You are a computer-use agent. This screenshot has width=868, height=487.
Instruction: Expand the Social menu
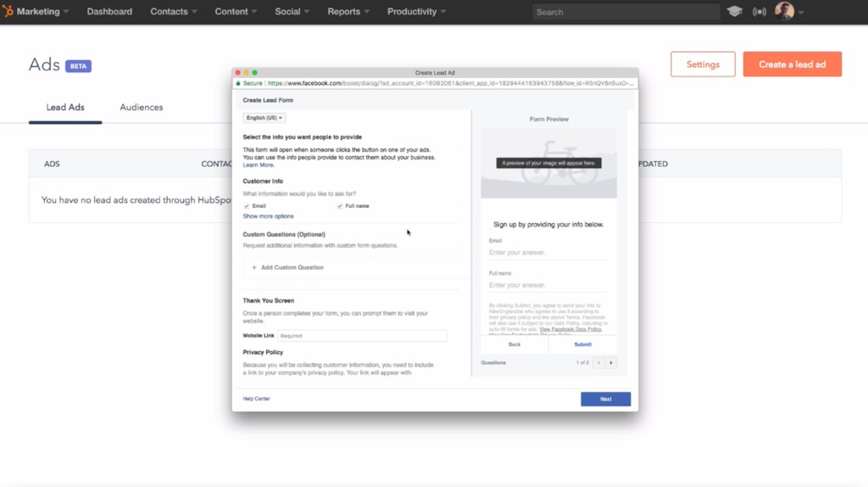pos(292,12)
